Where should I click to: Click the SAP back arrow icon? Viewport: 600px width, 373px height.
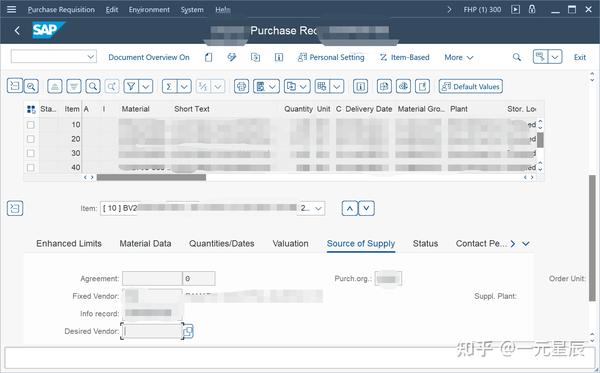pos(17,31)
